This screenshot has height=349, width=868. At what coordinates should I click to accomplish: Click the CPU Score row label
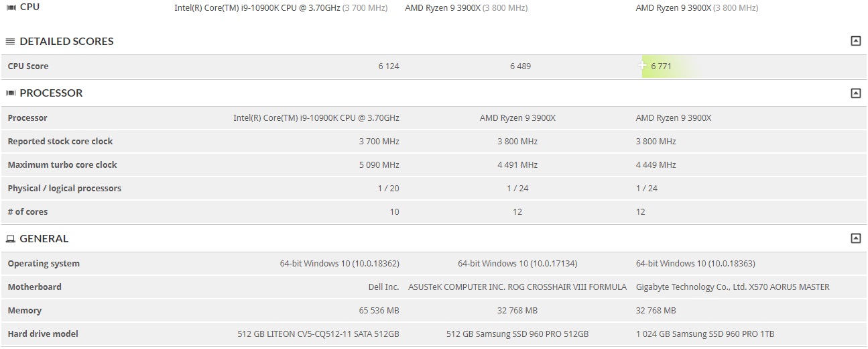click(x=28, y=66)
